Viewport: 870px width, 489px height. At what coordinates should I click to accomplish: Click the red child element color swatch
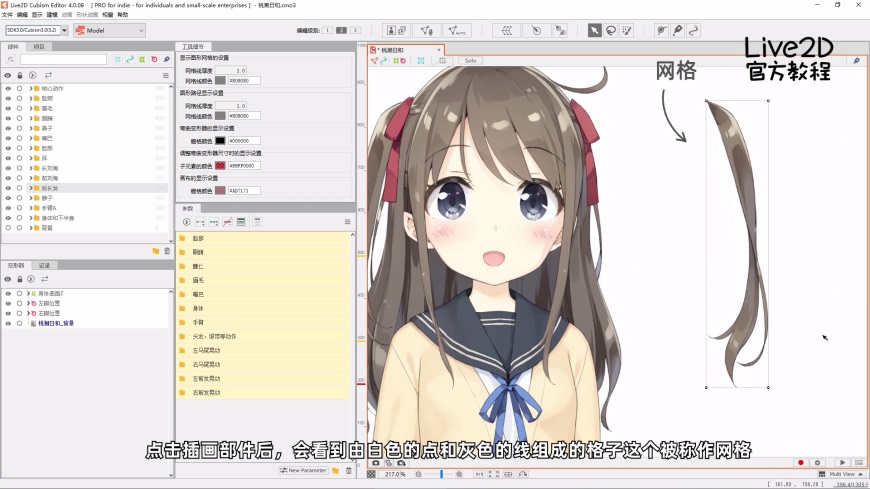tap(220, 165)
